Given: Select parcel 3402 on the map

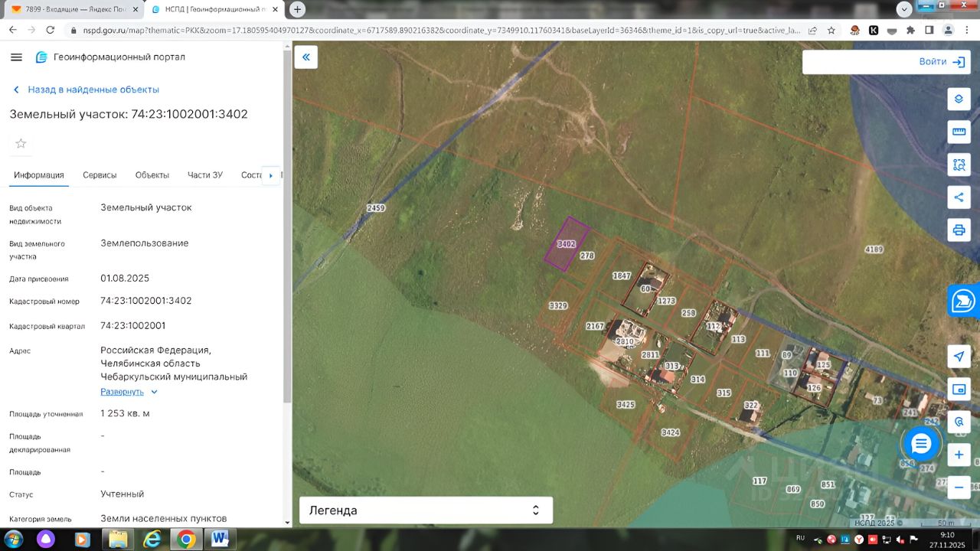Looking at the screenshot, I should 566,244.
